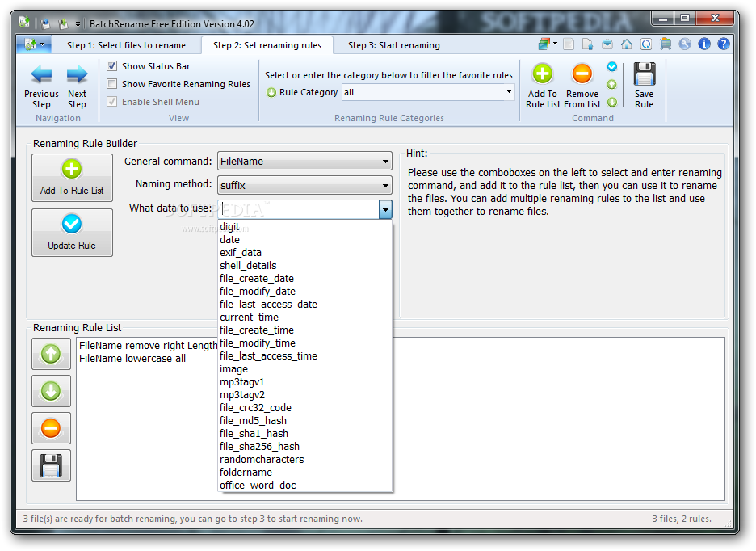Click the home page icon
756x551 pixels.
(x=627, y=44)
